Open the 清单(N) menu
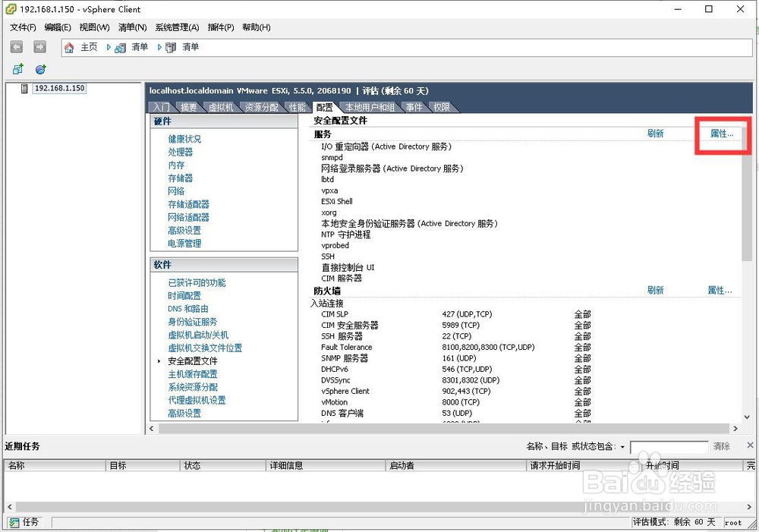Image resolution: width=759 pixels, height=532 pixels. coord(132,27)
